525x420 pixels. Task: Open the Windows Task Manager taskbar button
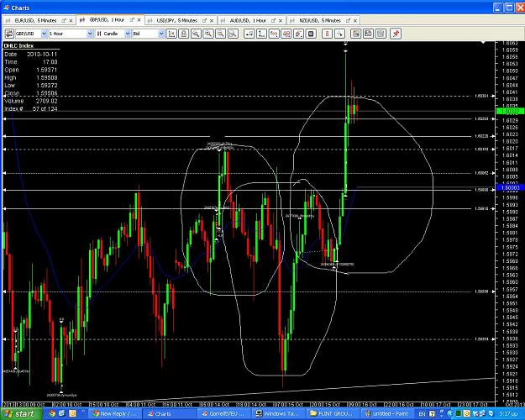tap(278, 413)
